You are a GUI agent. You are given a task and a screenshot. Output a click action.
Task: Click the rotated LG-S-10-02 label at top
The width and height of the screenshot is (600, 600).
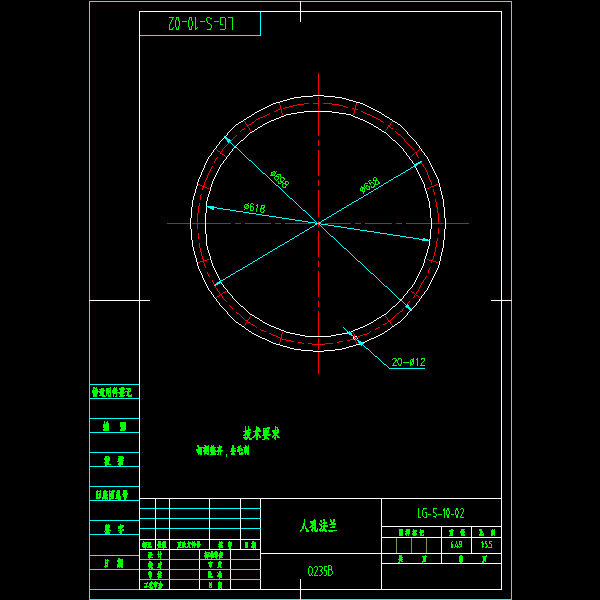pos(200,23)
